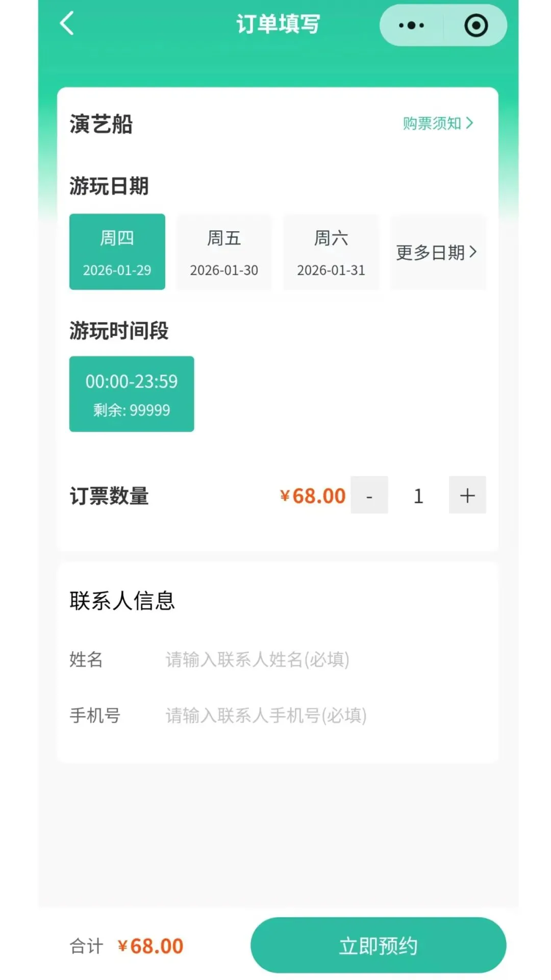This screenshot has height=980, width=551.
Task: Tap the 合计 total price ¥68.00
Action: pos(151,946)
